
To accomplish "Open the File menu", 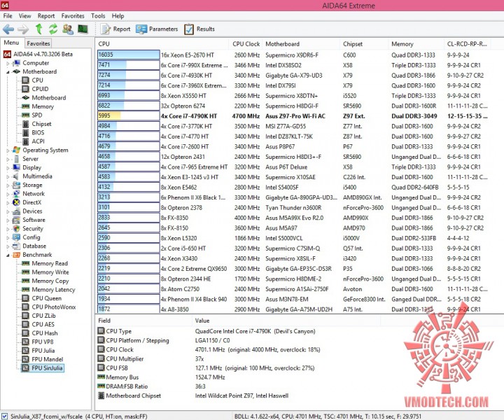I will pos(8,15).
